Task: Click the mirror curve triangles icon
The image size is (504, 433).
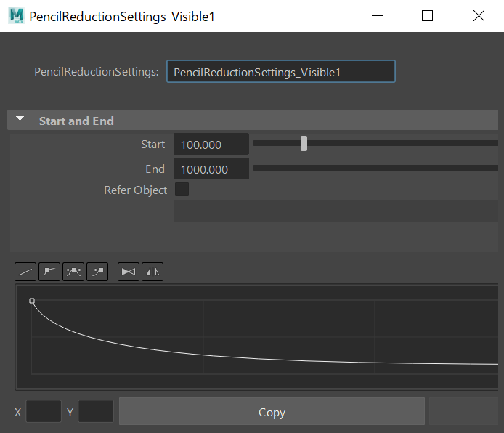Action: tap(153, 272)
